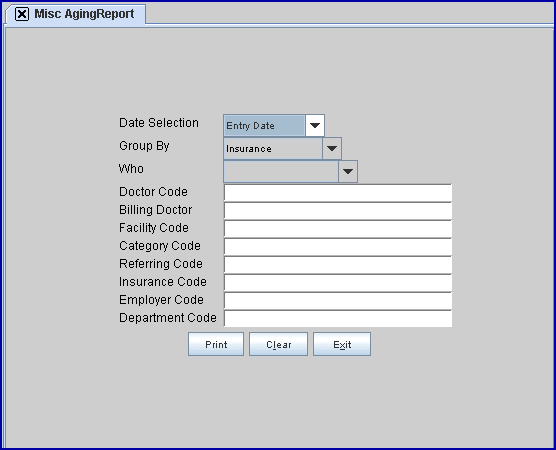Focus the Insurance Code input field

[x=338, y=283]
